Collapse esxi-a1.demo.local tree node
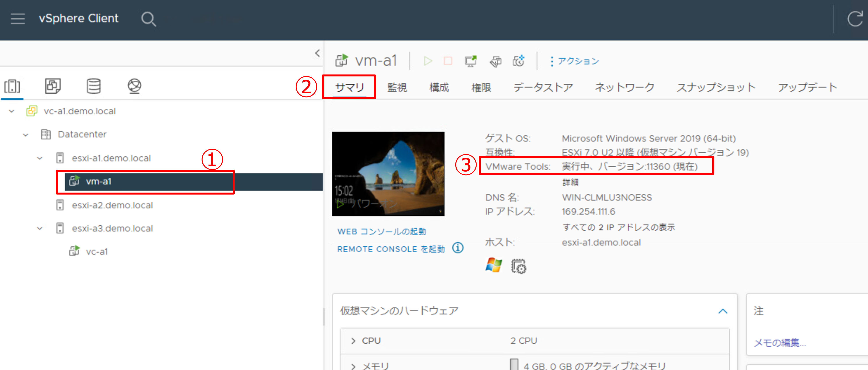The width and height of the screenshot is (868, 370). [40, 158]
